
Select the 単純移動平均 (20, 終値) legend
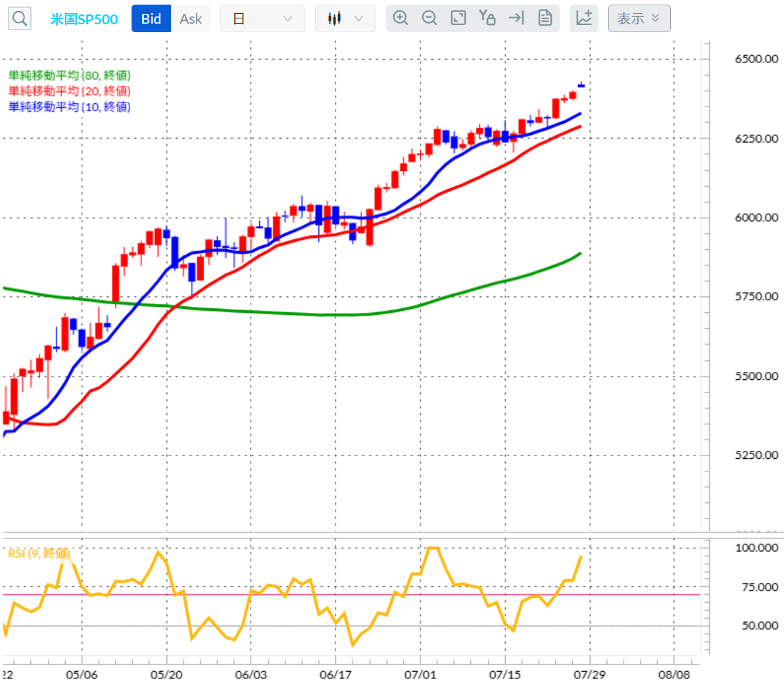coord(70,91)
